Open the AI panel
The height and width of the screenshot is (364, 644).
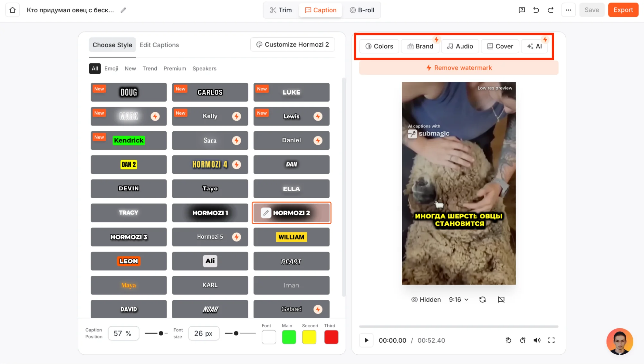pyautogui.click(x=534, y=46)
